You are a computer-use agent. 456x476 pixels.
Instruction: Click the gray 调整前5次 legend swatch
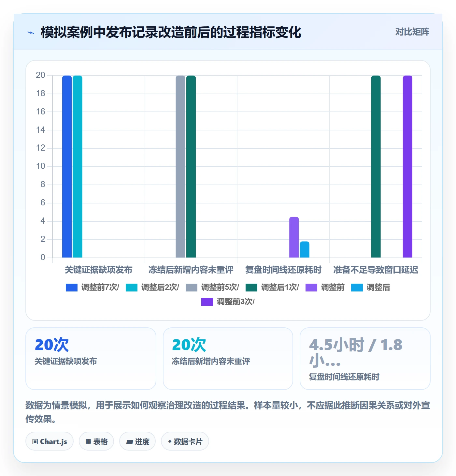pyautogui.click(x=192, y=287)
